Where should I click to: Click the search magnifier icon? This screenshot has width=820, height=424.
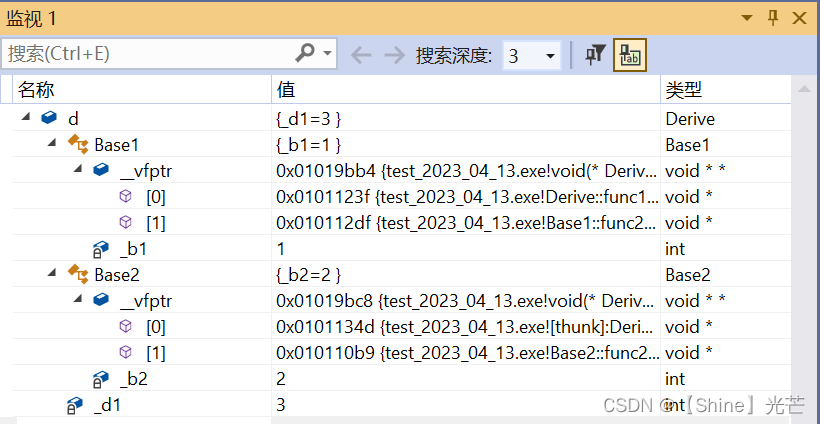(x=304, y=52)
